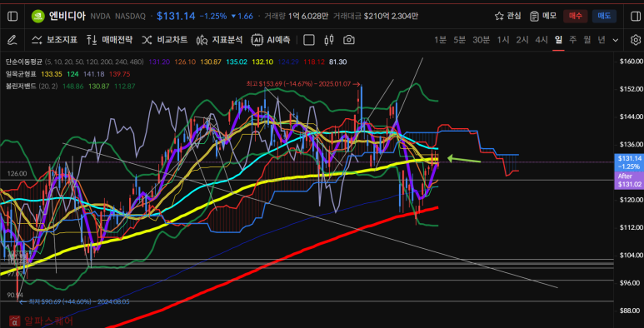Change candlestick chart type icon

point(328,40)
